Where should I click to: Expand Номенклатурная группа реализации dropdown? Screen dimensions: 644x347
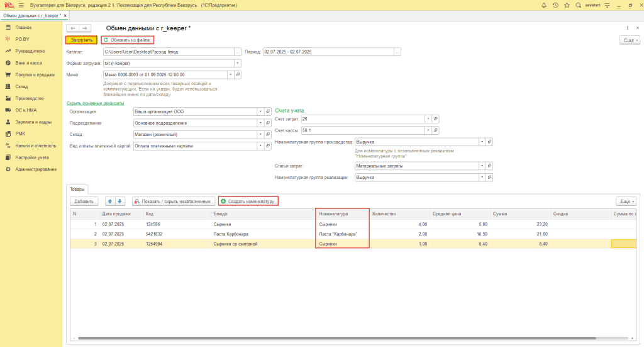point(482,178)
